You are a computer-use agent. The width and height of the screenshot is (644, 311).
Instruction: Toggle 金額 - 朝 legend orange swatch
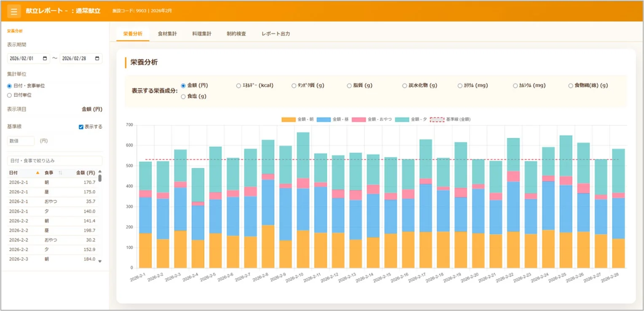coord(288,120)
